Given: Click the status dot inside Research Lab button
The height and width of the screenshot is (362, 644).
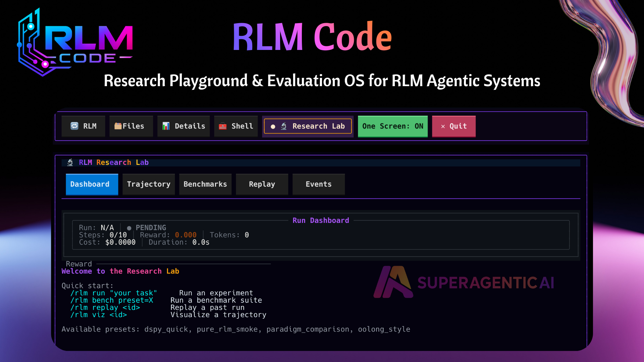Looking at the screenshot, I should pyautogui.click(x=273, y=127).
